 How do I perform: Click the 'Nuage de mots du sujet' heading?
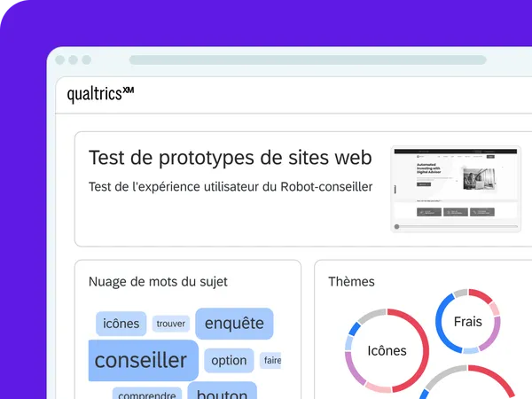158,282
